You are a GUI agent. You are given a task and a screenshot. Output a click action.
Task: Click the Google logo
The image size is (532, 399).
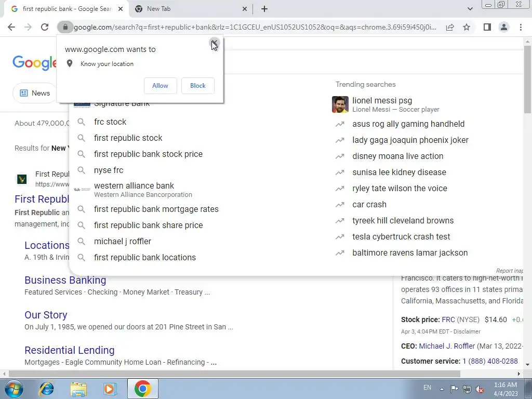[34, 63]
